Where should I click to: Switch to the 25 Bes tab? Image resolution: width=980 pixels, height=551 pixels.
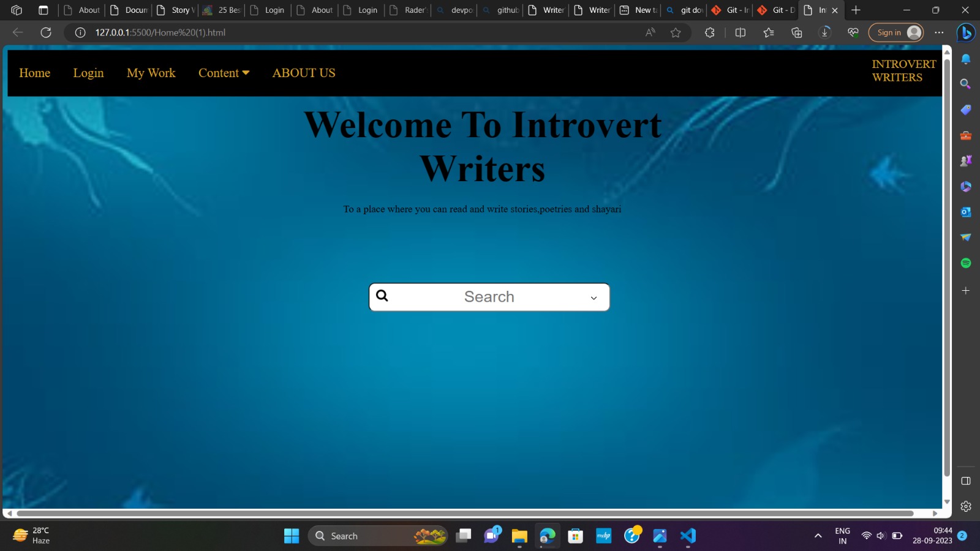point(221,10)
